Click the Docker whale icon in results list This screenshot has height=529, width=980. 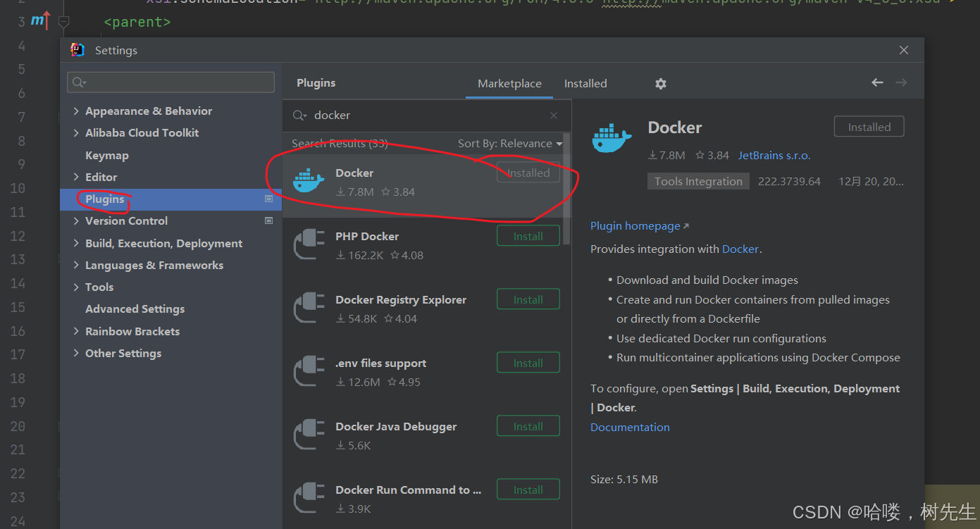click(309, 181)
